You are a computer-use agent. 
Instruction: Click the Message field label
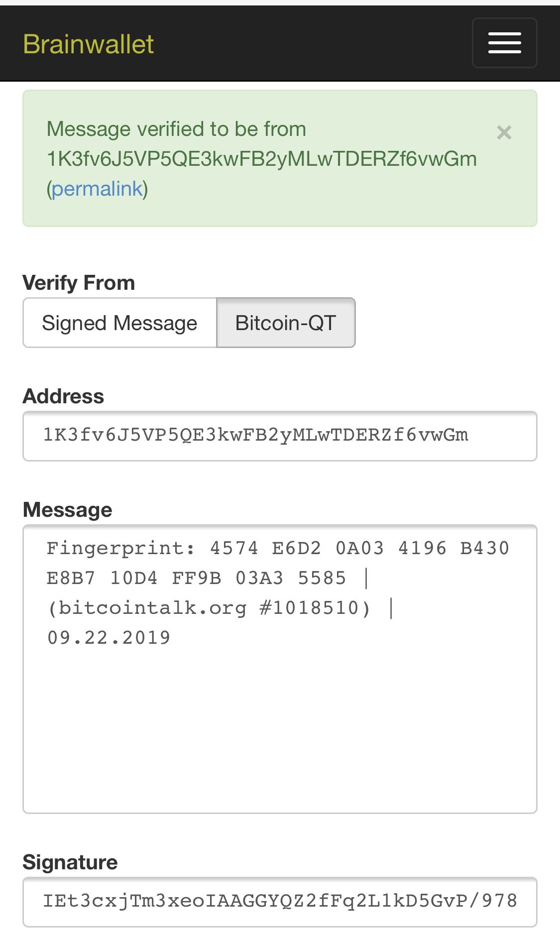(x=67, y=510)
